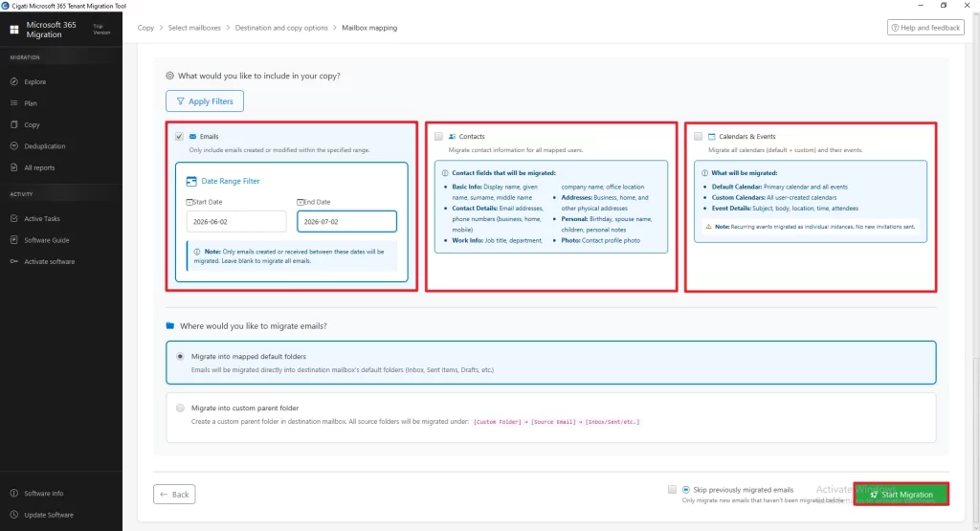Click the Copy breadcrumb

click(145, 28)
